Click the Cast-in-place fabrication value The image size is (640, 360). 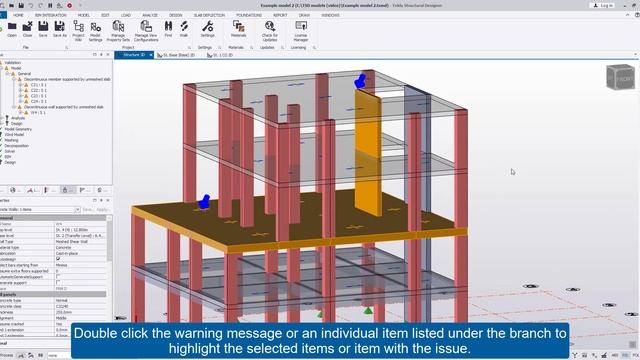(67, 253)
